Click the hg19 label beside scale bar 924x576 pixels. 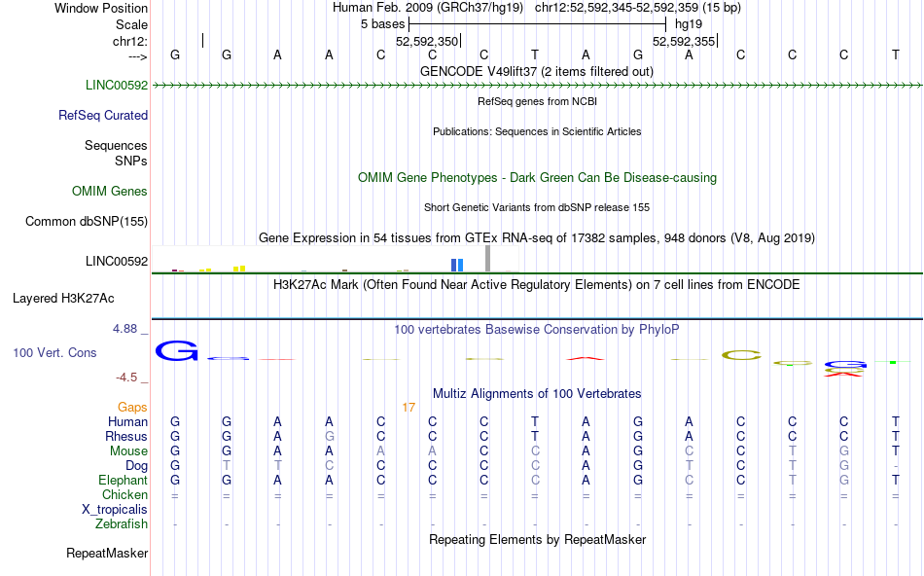pyautogui.click(x=689, y=24)
